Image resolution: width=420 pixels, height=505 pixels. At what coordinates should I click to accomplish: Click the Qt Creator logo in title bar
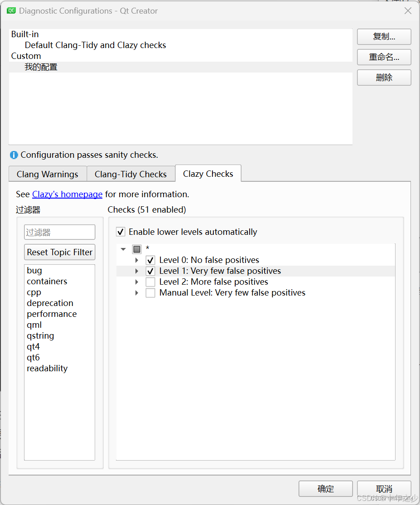(11, 10)
